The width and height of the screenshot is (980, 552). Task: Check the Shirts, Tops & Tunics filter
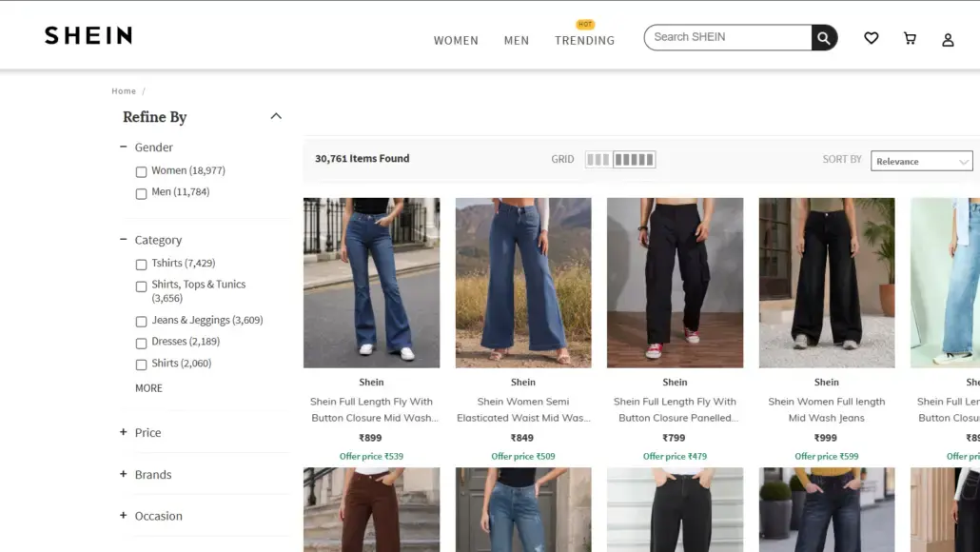(141, 286)
